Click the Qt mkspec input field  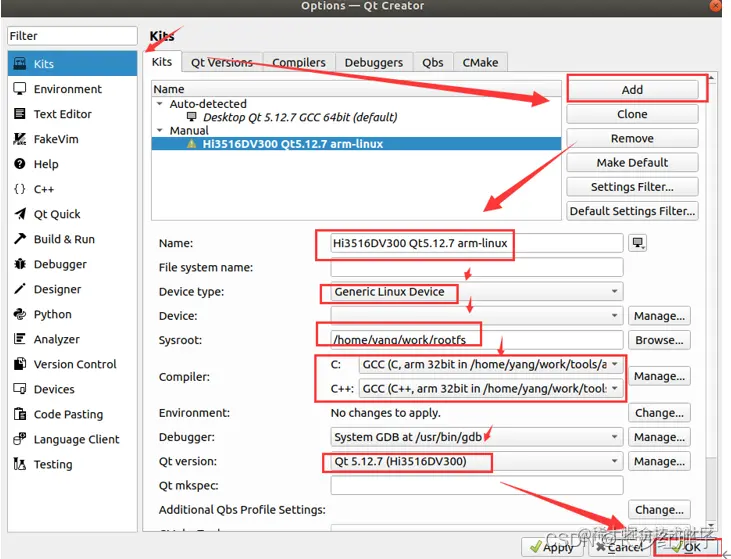point(476,485)
